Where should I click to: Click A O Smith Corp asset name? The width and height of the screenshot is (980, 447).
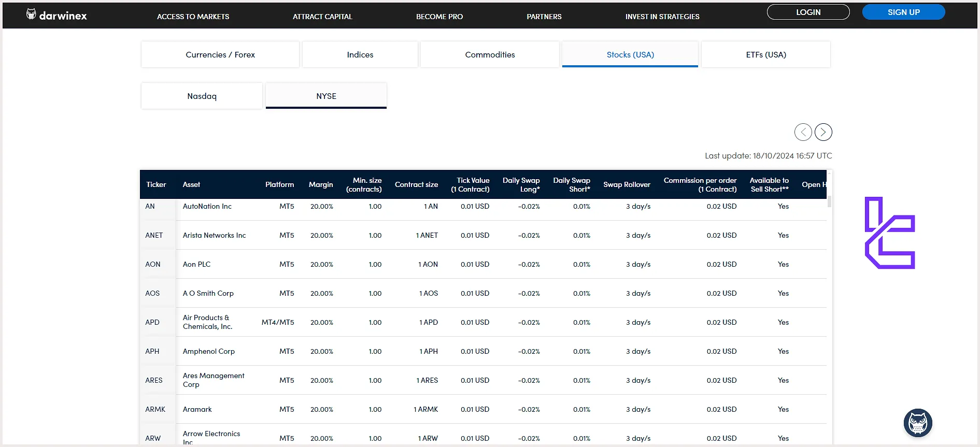point(208,293)
